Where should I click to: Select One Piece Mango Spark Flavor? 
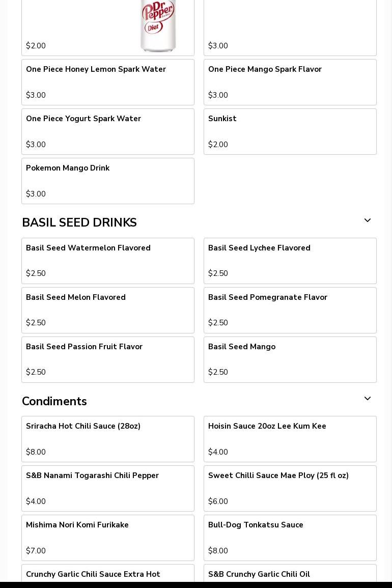[290, 82]
